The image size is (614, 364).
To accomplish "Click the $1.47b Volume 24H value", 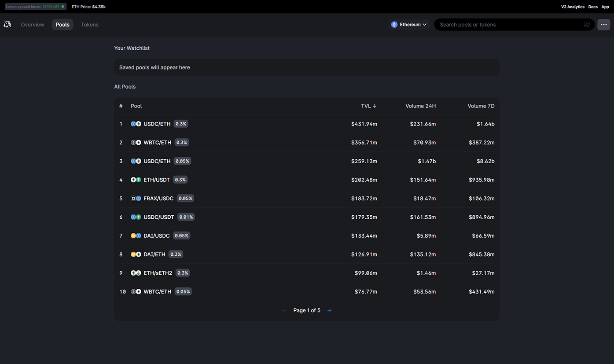I will 426,161.
